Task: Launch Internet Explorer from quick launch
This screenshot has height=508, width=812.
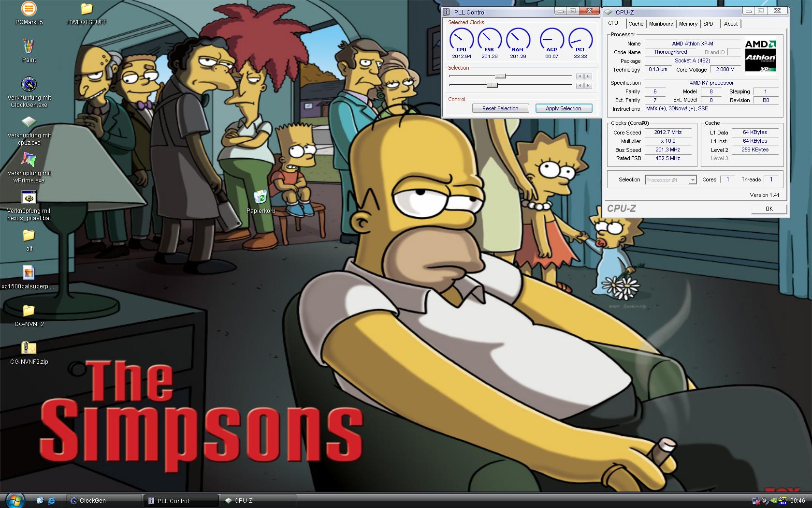Action: tap(51, 501)
